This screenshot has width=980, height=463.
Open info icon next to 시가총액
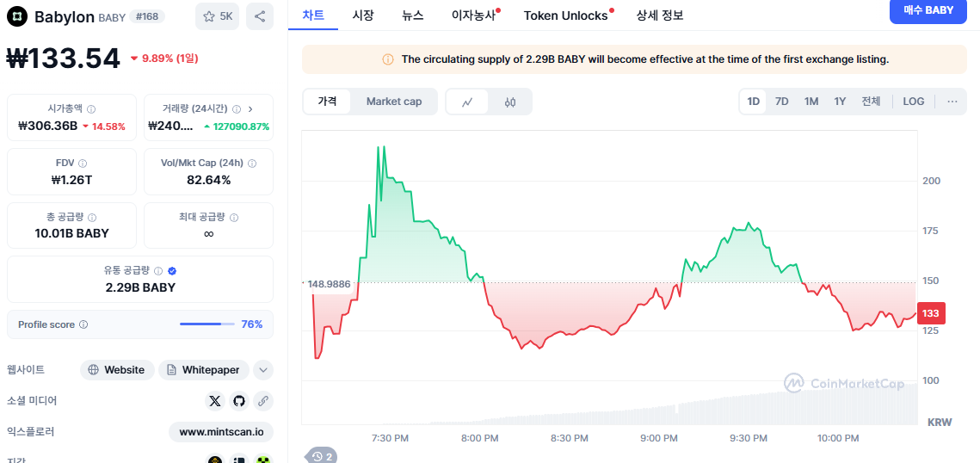(91, 108)
